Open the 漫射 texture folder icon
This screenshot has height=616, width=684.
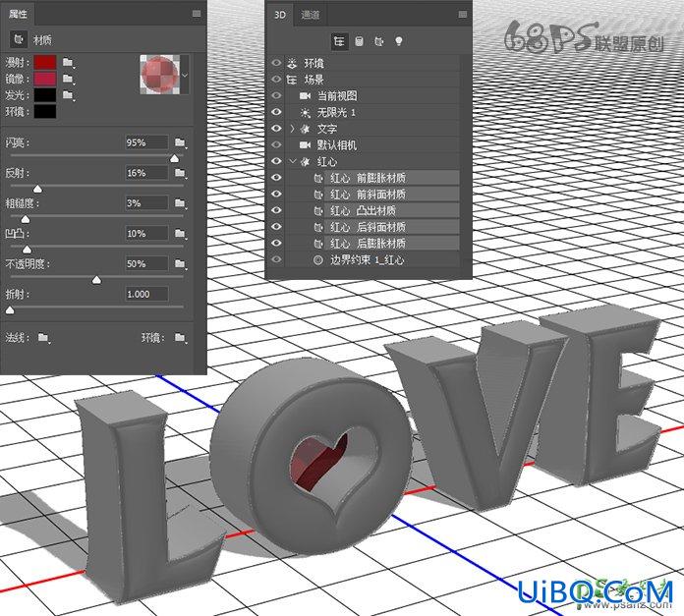[68, 63]
